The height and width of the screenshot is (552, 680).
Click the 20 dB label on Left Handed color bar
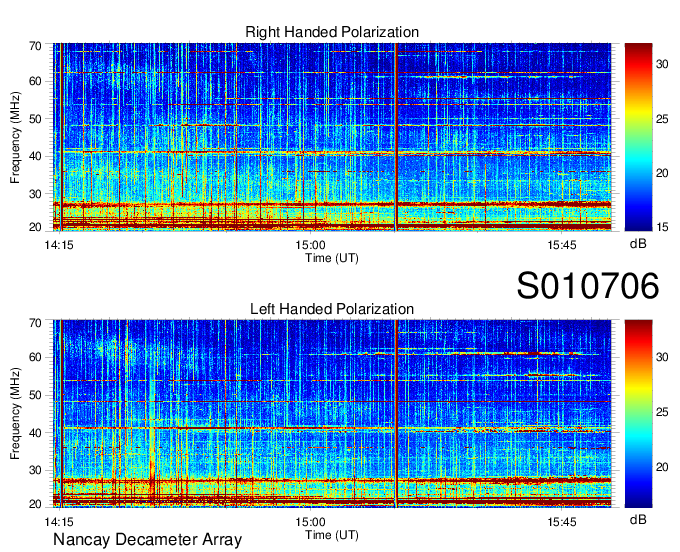[x=662, y=467]
